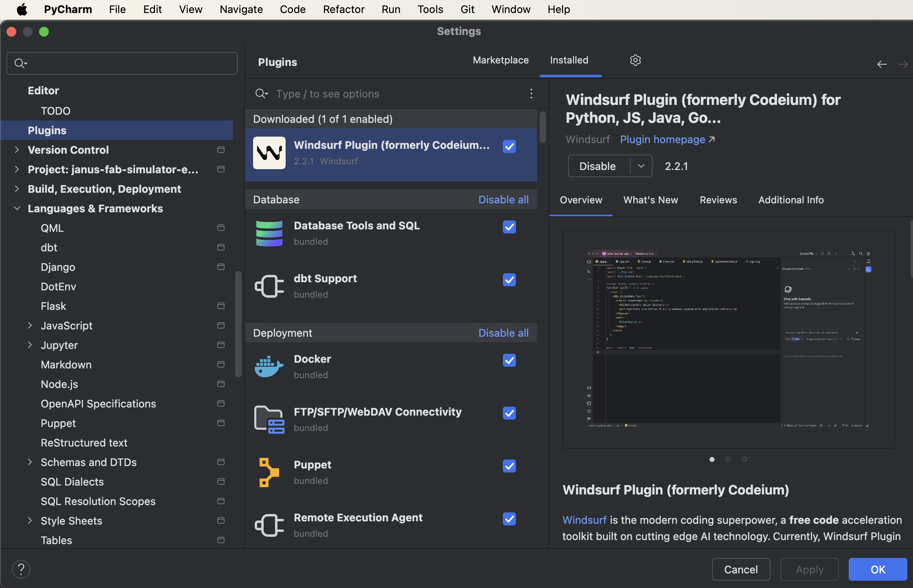Click the Database Tools and SQL icon
913x588 pixels.
click(x=269, y=233)
